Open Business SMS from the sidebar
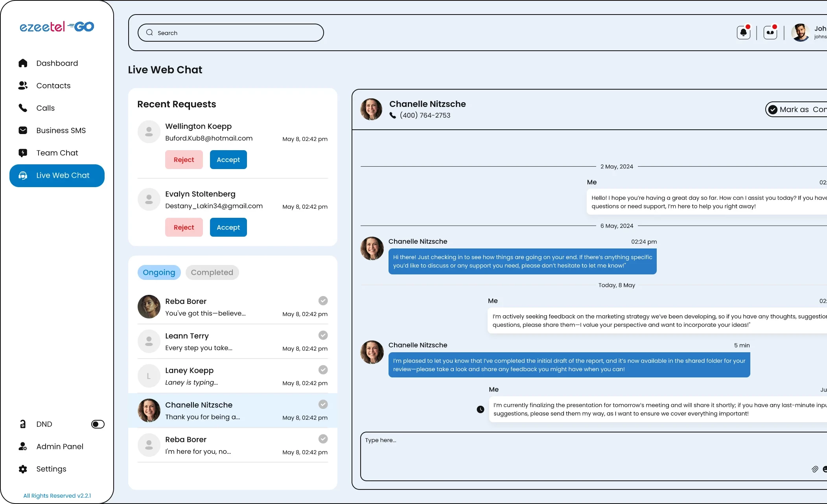Viewport: 827px width, 504px height. click(x=61, y=130)
